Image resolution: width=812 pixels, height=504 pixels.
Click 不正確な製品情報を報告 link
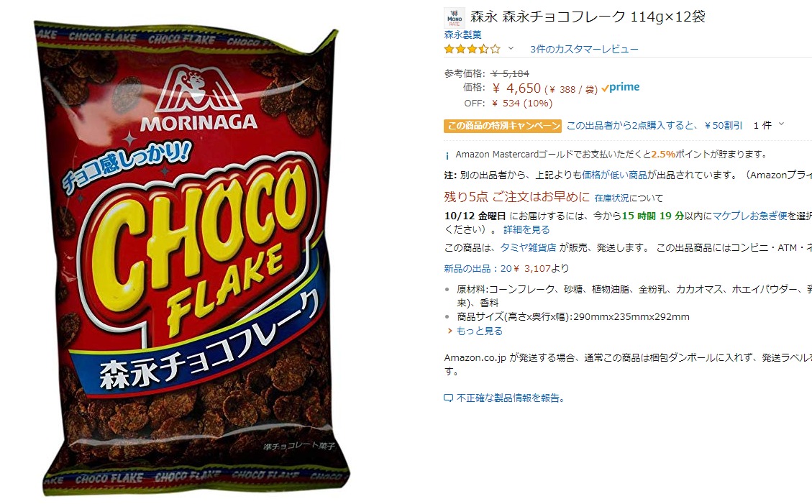tap(511, 398)
